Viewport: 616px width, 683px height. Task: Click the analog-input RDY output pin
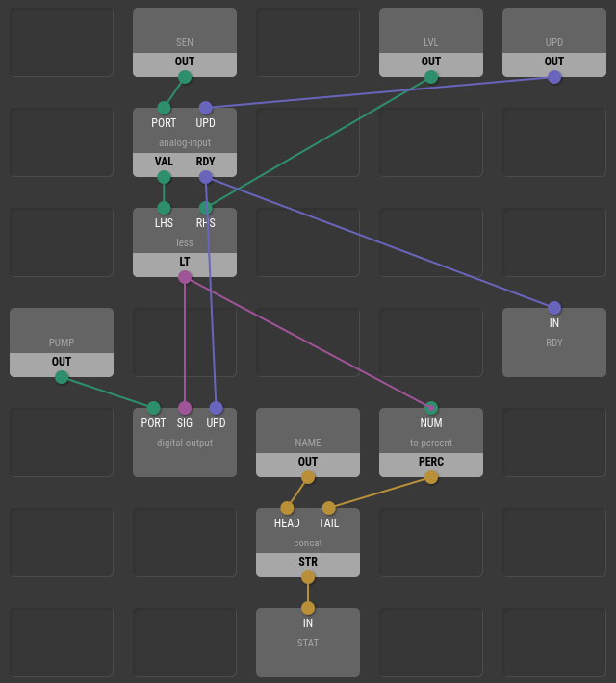tap(205, 177)
